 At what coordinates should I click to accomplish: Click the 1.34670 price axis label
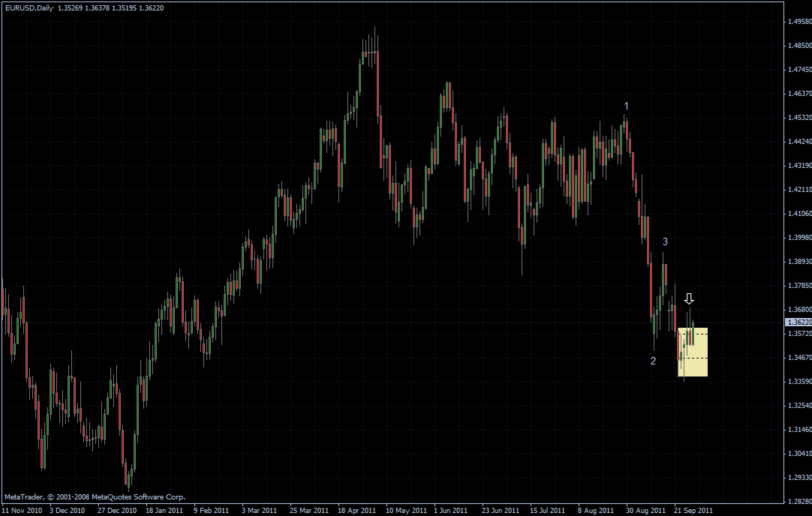(x=799, y=358)
